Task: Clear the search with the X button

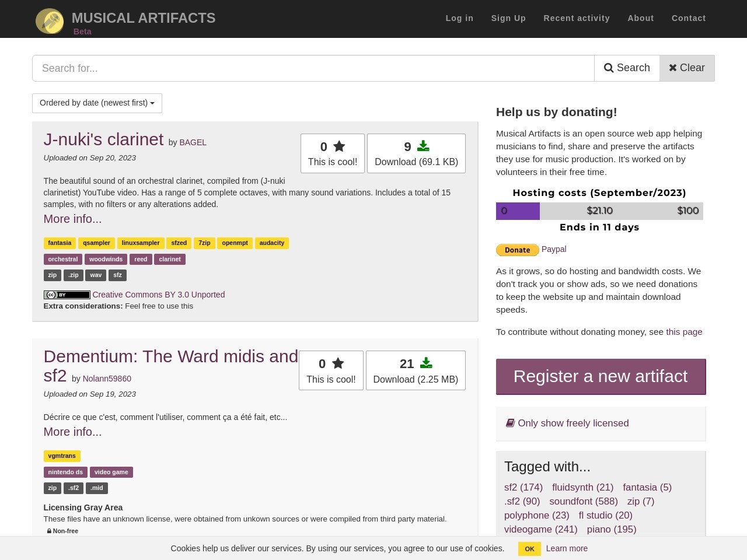Action: [x=687, y=68]
